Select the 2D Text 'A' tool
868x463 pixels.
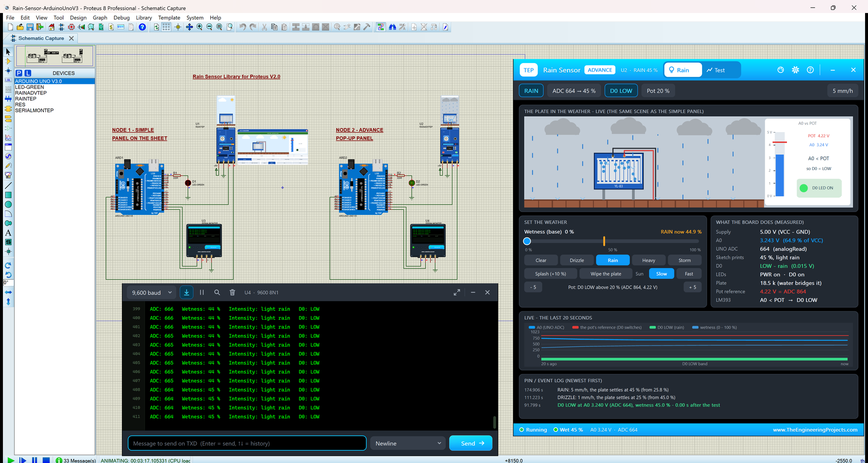8,233
